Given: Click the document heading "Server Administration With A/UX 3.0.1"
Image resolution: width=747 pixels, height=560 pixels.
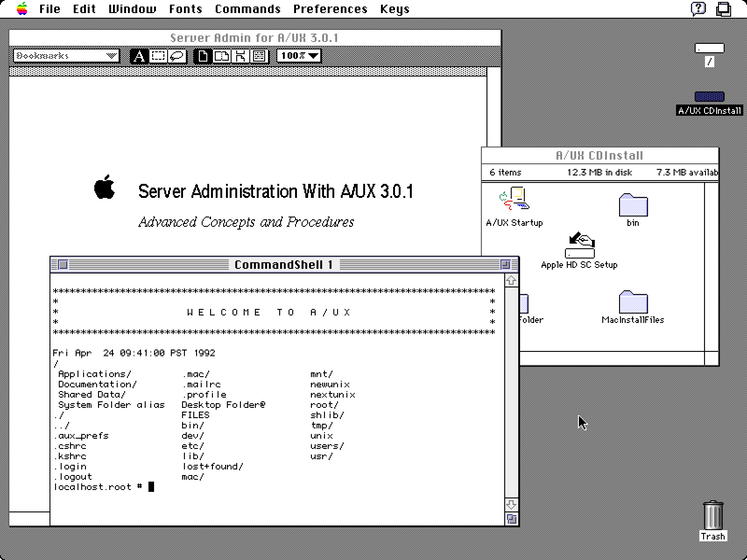Looking at the screenshot, I should point(275,191).
